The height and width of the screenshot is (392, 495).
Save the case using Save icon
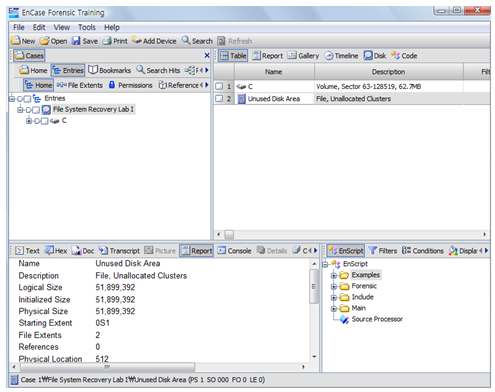click(x=85, y=41)
